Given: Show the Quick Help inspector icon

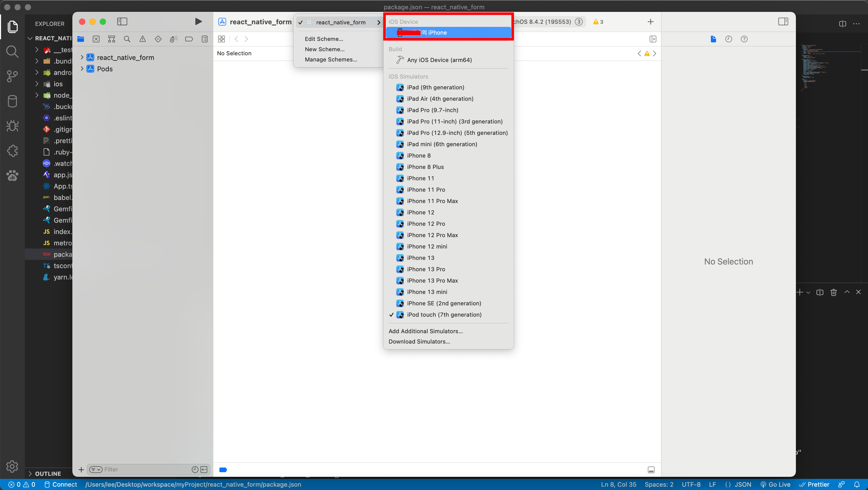Looking at the screenshot, I should pyautogui.click(x=744, y=39).
